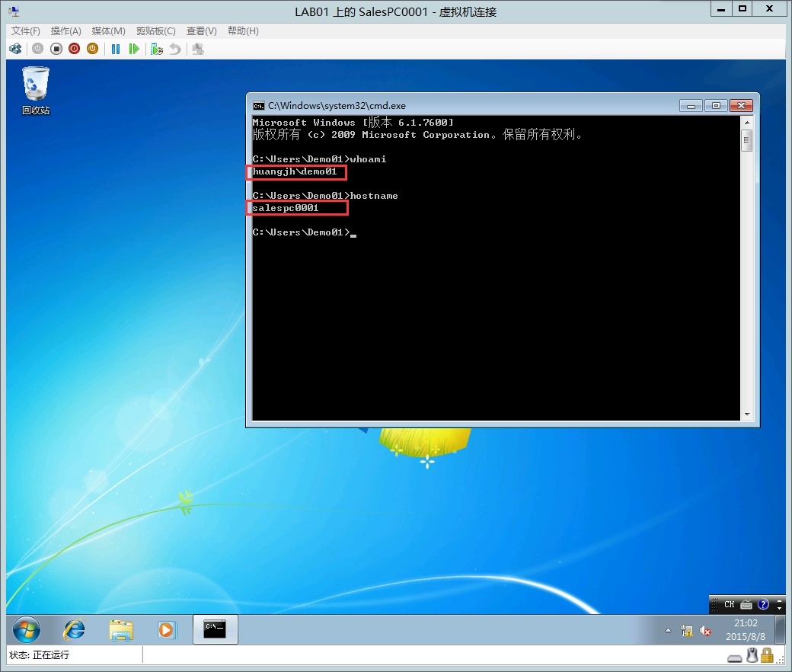This screenshot has height=672, width=792.
Task: Maximize the cmd.exe window
Action: pos(716,105)
